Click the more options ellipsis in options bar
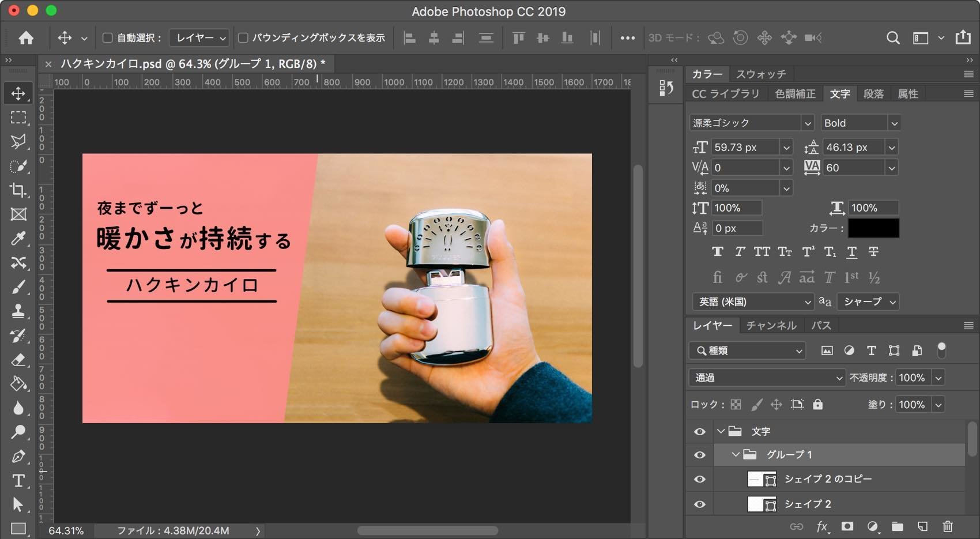Viewport: 980px width, 539px height. click(x=628, y=38)
